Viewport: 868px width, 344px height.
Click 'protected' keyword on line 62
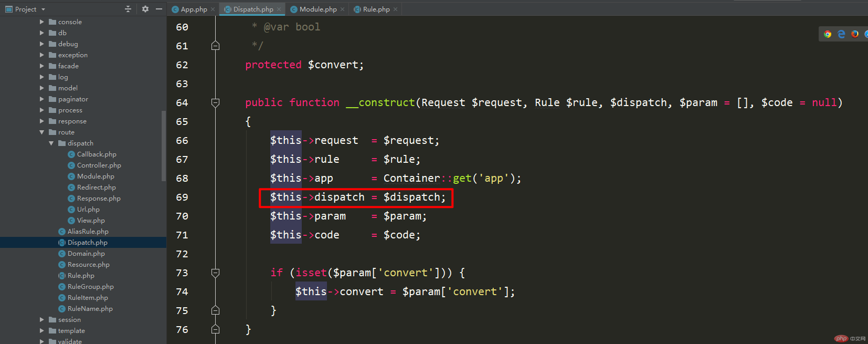[273, 65]
